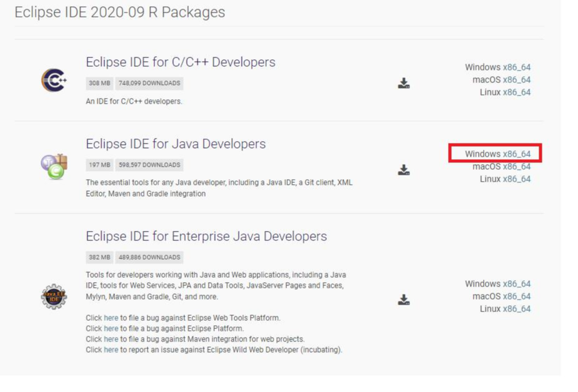Click the 197 MB size badge
Image resolution: width=578 pixels, height=392 pixels.
99,165
